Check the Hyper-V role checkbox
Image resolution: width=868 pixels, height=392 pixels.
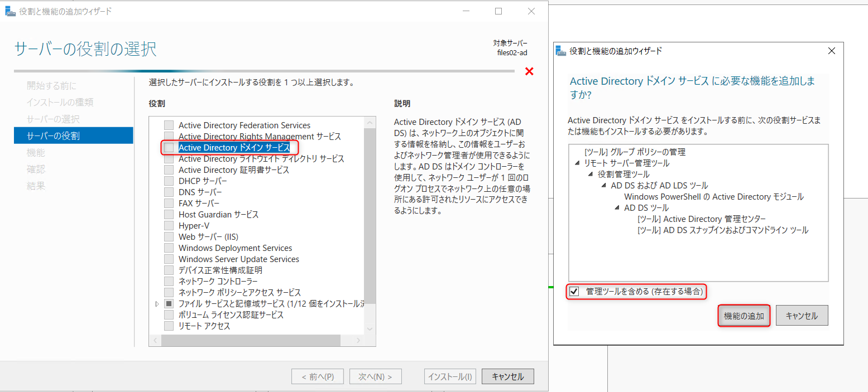point(169,226)
